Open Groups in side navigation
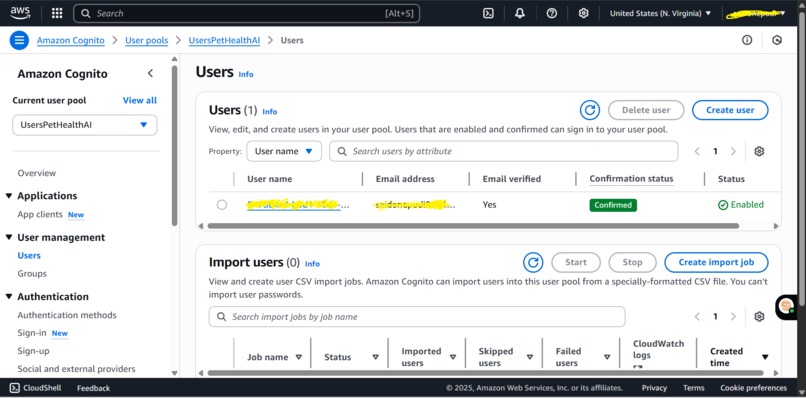This screenshot has height=398, width=806. [32, 274]
